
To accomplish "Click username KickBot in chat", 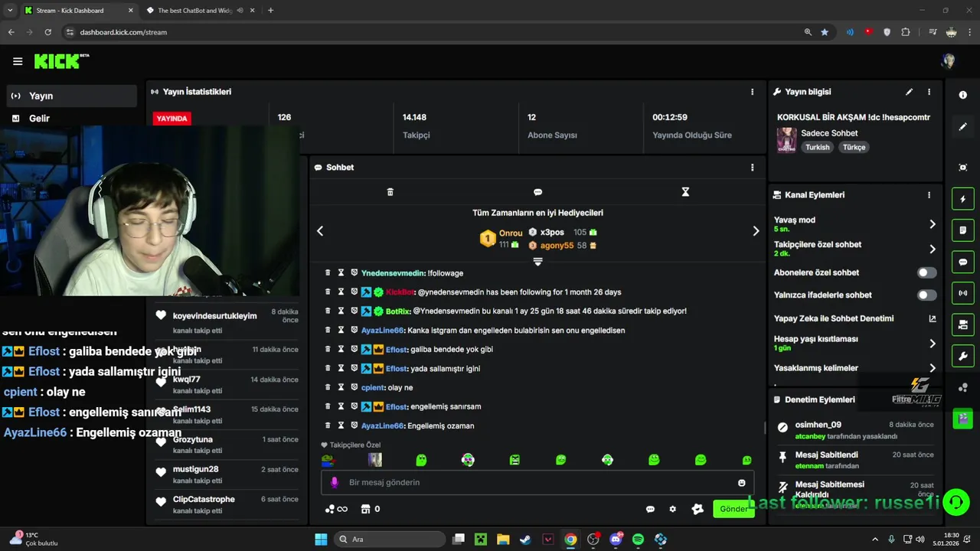I will click(x=400, y=292).
